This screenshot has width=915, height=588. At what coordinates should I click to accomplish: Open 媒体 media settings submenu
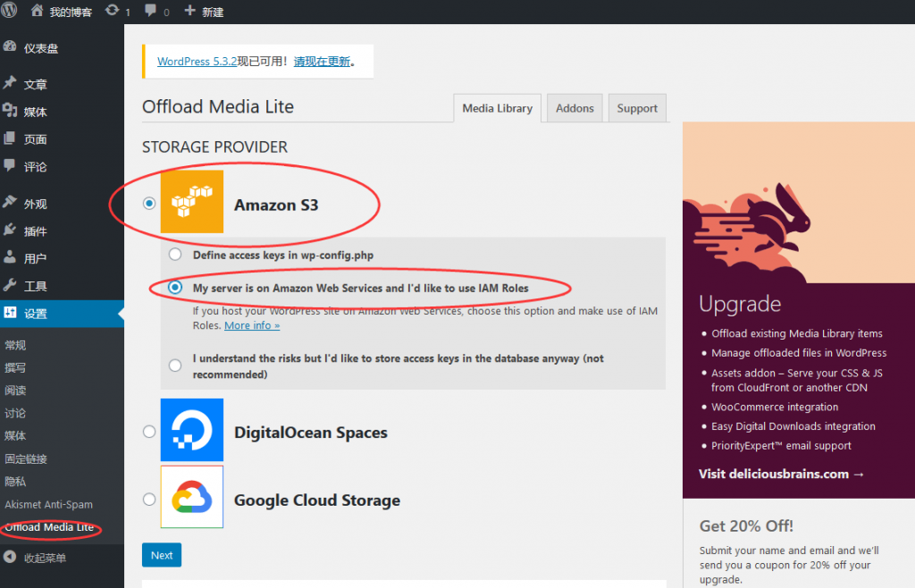tap(15, 436)
